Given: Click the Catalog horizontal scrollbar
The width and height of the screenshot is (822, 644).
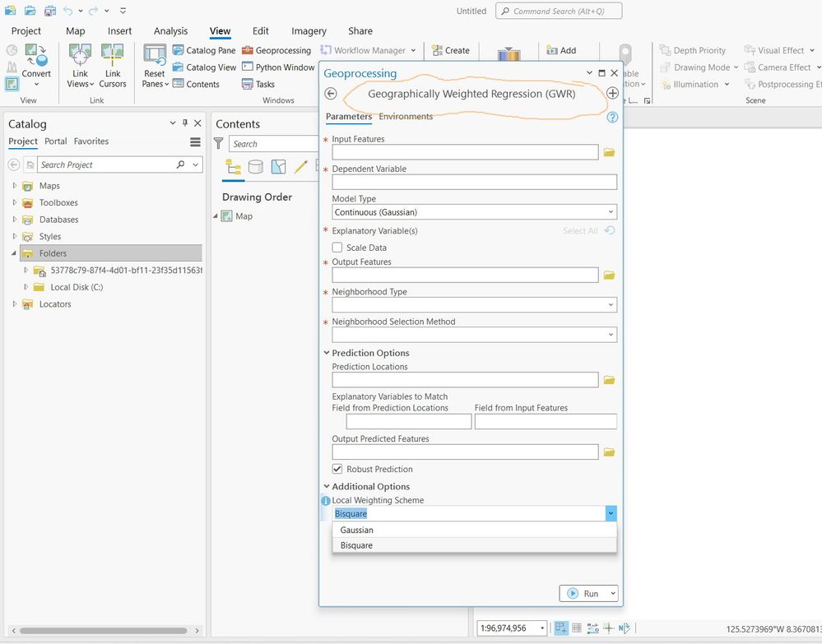Looking at the screenshot, I should (x=104, y=630).
